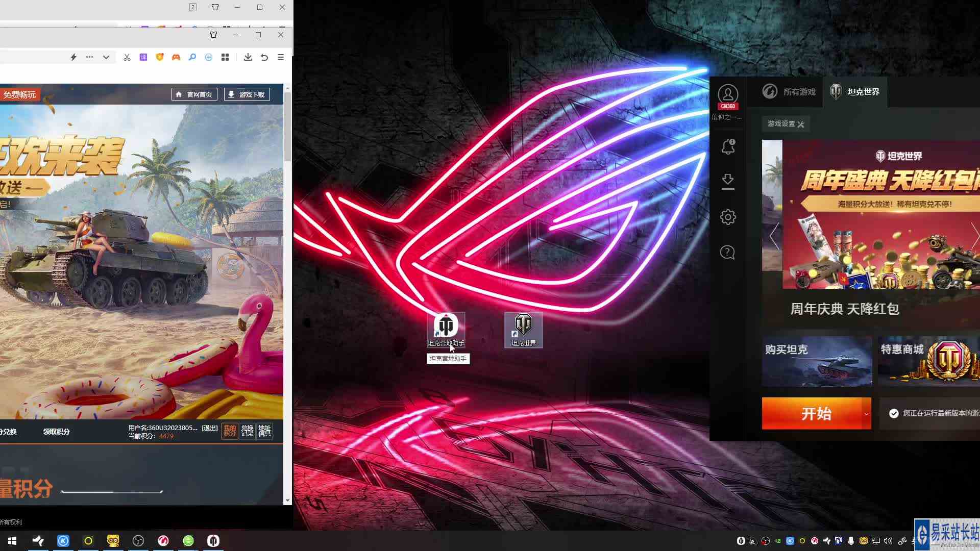Click the 退出 logout link
Viewport: 980px width, 551px height.
(x=209, y=428)
